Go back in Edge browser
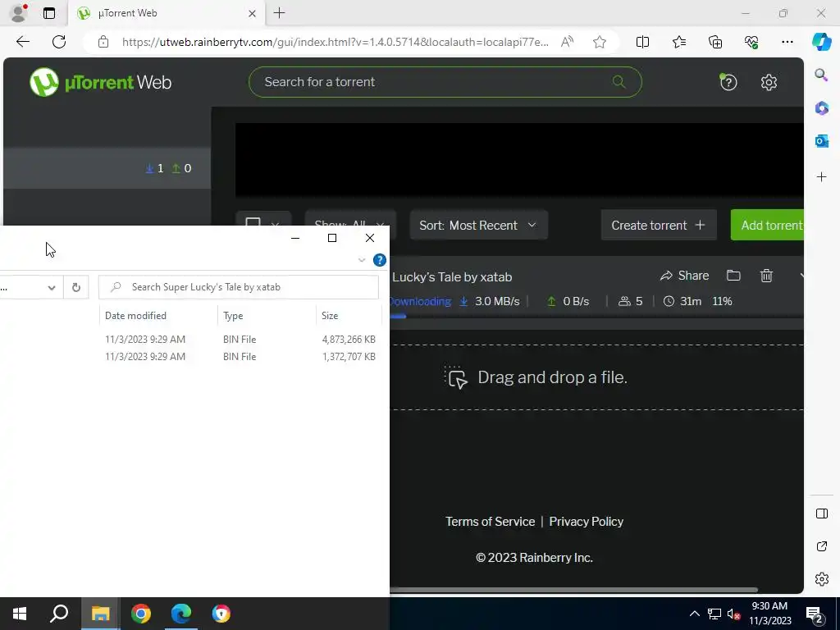The height and width of the screenshot is (630, 840). click(x=22, y=42)
